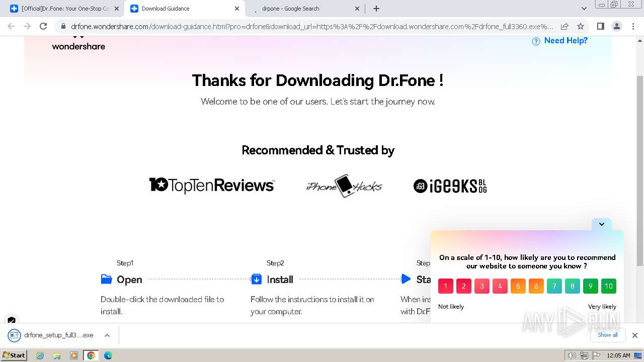Click the iPhone Hacks logo
Screen dimensions: 644x362
point(344,186)
